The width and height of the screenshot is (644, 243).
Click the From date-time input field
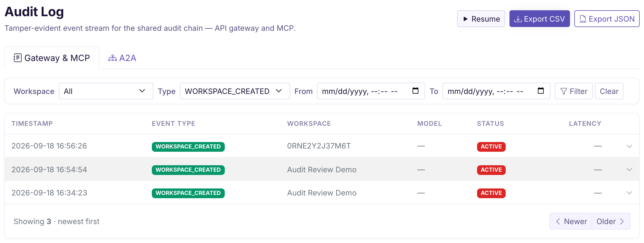coord(371,91)
